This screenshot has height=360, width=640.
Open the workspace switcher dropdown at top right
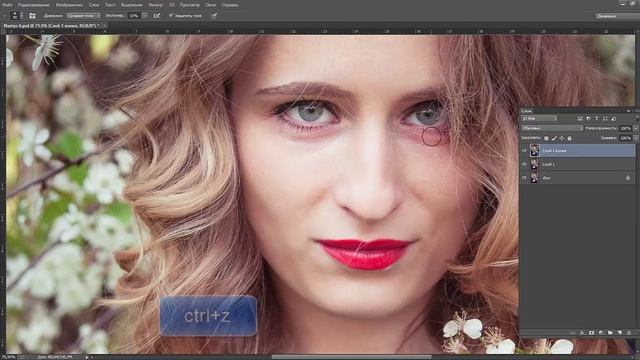point(617,16)
